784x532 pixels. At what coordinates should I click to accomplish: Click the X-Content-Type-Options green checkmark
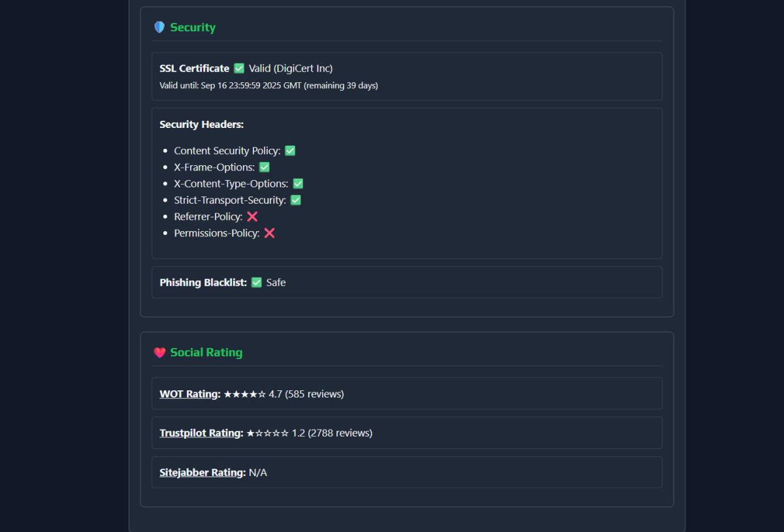[298, 184]
